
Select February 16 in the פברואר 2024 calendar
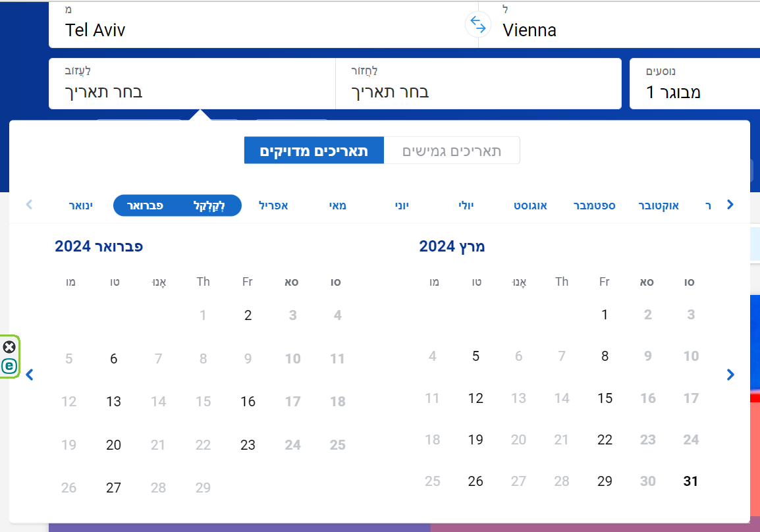pyautogui.click(x=248, y=402)
